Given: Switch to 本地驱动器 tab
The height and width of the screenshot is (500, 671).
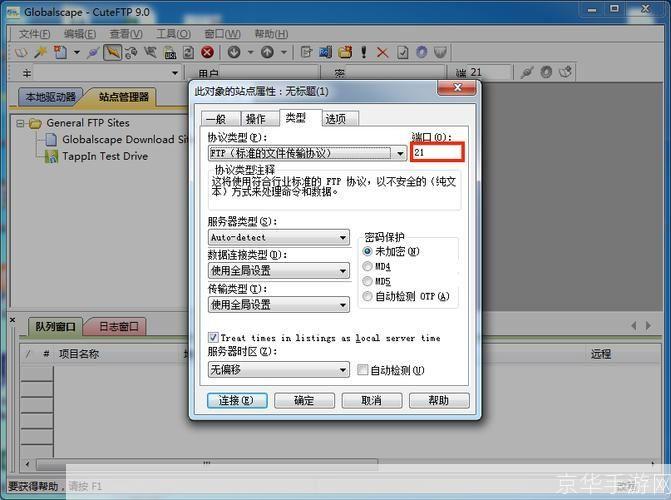Looking at the screenshot, I should pyautogui.click(x=50, y=97).
